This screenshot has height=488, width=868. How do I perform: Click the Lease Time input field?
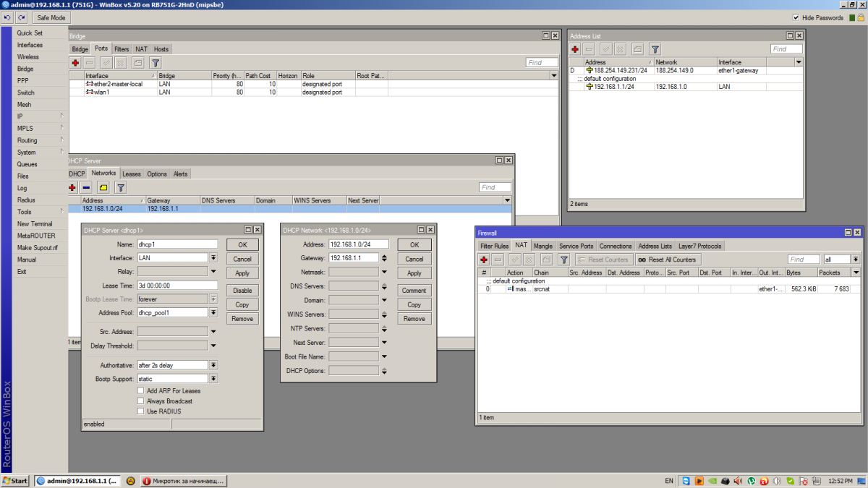[x=177, y=286]
